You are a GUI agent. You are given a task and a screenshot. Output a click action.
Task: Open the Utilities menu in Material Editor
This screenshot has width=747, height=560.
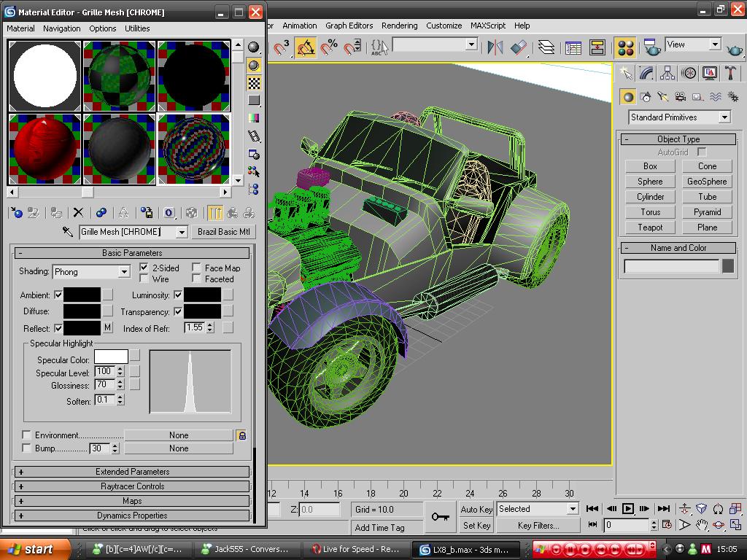(x=137, y=28)
